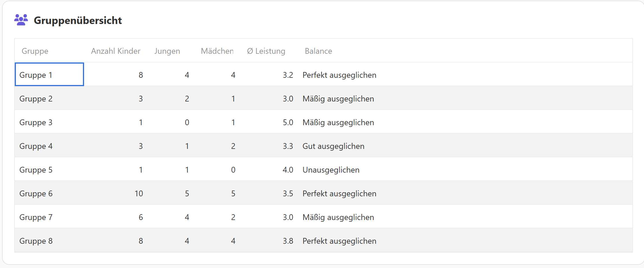Select the Gruppe 7 row label

point(36,217)
